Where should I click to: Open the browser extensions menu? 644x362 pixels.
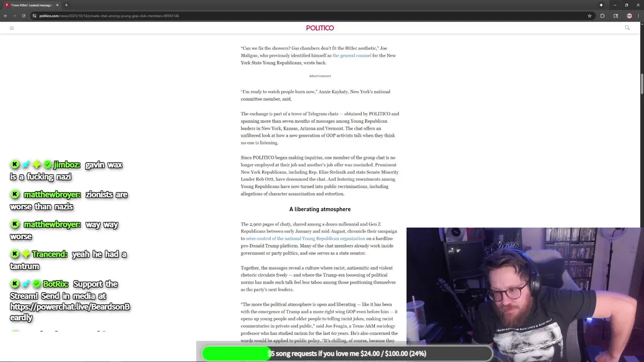[x=602, y=16]
